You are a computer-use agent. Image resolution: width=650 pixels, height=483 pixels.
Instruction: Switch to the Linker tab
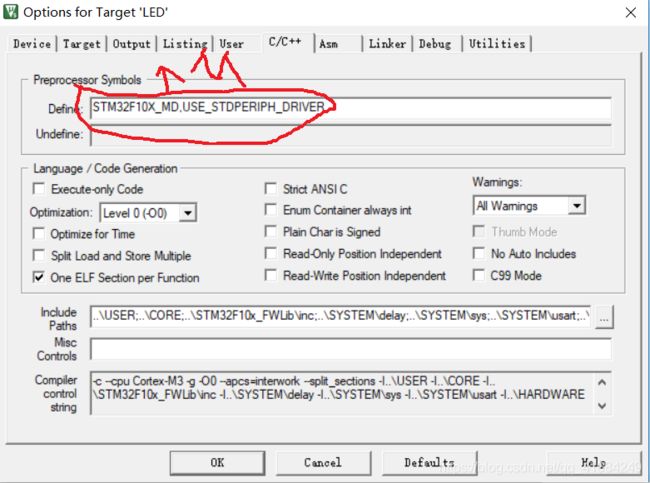386,44
